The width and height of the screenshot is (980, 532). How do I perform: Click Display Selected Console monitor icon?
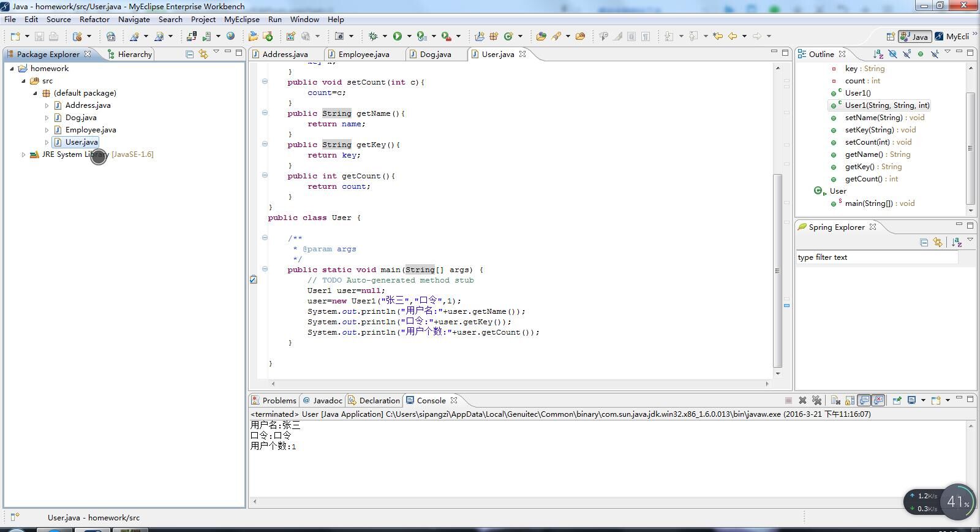(x=911, y=400)
